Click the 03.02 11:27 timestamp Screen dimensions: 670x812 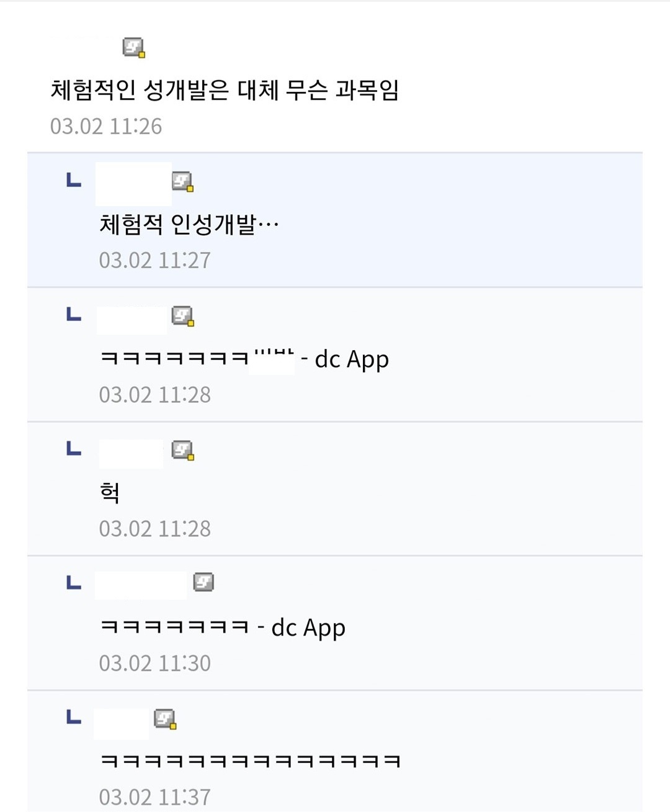click(155, 260)
